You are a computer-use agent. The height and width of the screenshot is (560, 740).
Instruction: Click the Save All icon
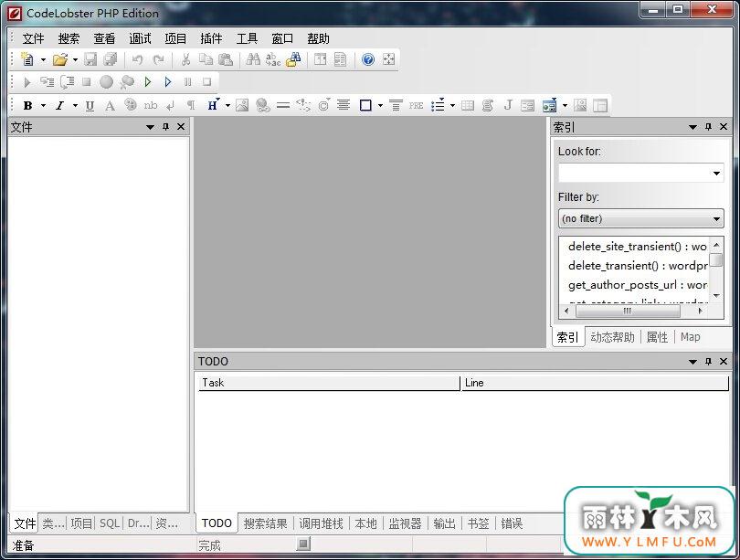111,59
